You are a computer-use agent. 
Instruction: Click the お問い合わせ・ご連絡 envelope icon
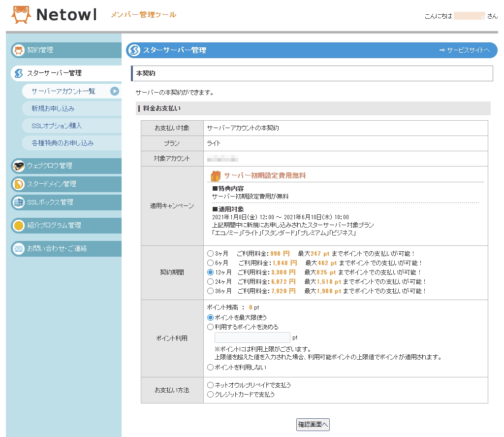19,249
